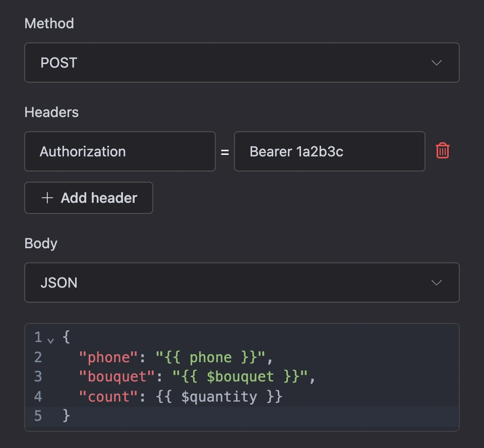This screenshot has width=484, height=448.
Task: Click the opening brace on line 1
Action: coord(66,337)
